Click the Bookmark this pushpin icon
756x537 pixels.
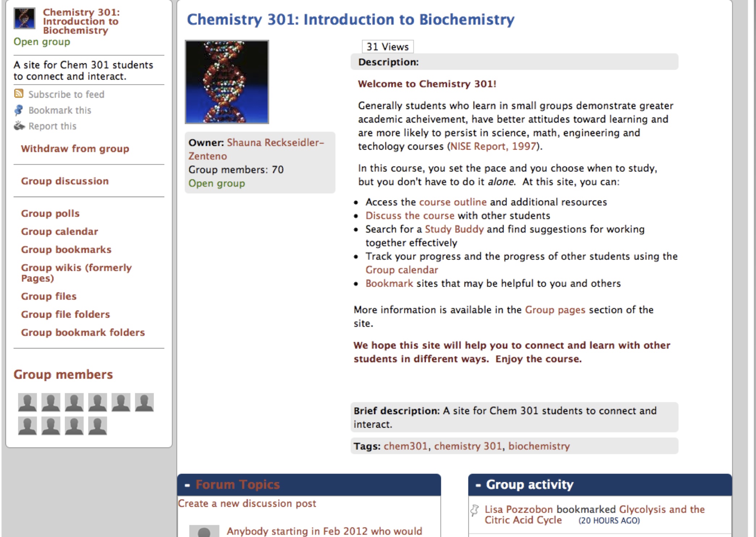pos(19,110)
